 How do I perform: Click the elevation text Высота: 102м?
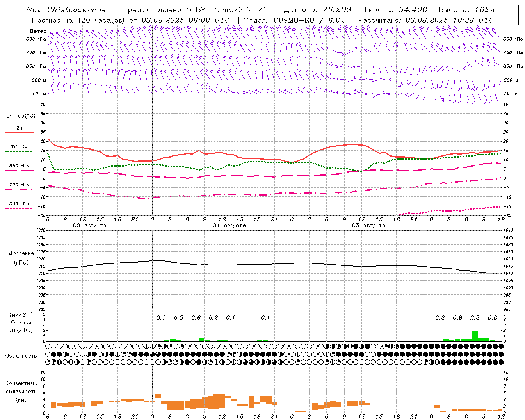coord(466,10)
